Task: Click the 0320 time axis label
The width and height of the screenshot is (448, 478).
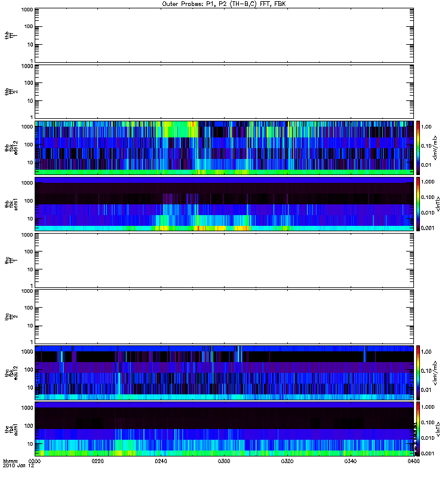Action: coord(287,461)
